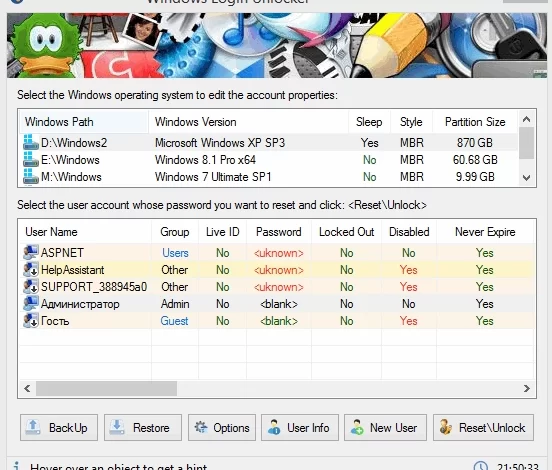Click the Live ID column header
The height and width of the screenshot is (470, 552).
tap(222, 232)
